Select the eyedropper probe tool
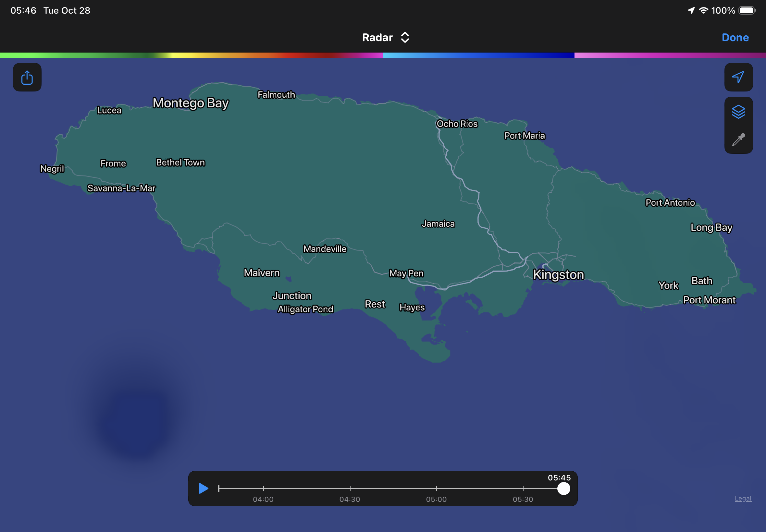This screenshot has width=766, height=532. click(x=738, y=140)
